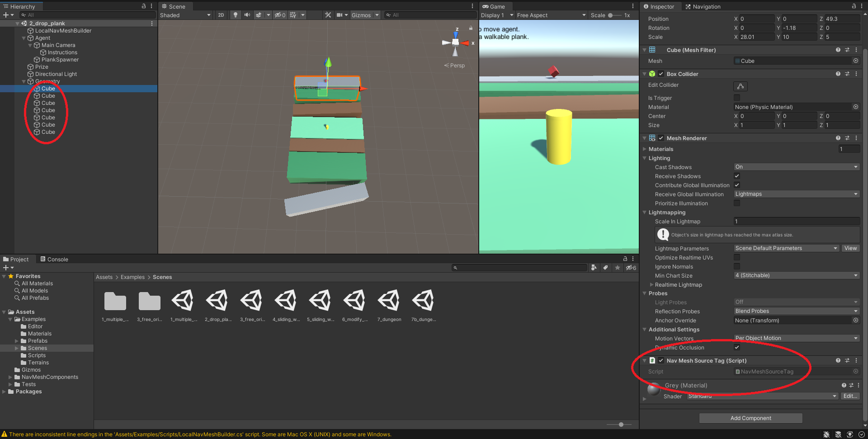Expand Realtime Lightmap section
868x439 pixels.
pos(651,284)
